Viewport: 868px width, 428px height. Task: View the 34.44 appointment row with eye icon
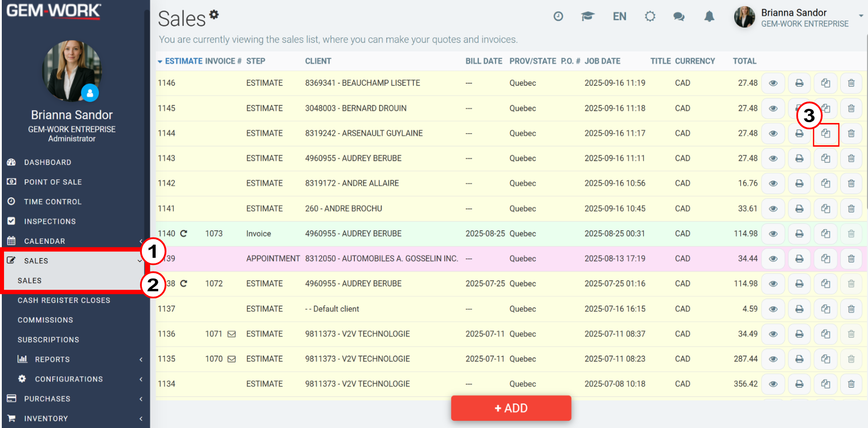pyautogui.click(x=773, y=258)
